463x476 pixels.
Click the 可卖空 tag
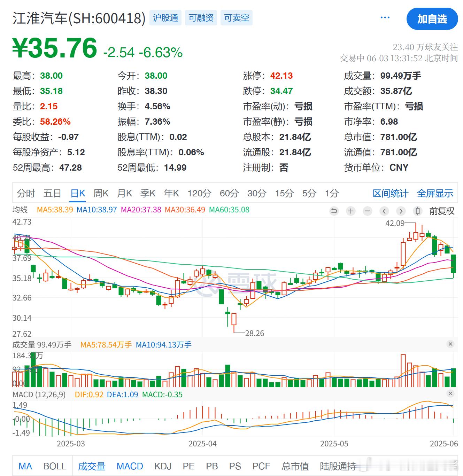click(237, 18)
